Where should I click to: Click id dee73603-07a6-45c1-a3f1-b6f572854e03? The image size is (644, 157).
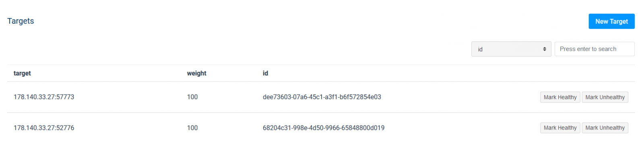click(x=322, y=97)
